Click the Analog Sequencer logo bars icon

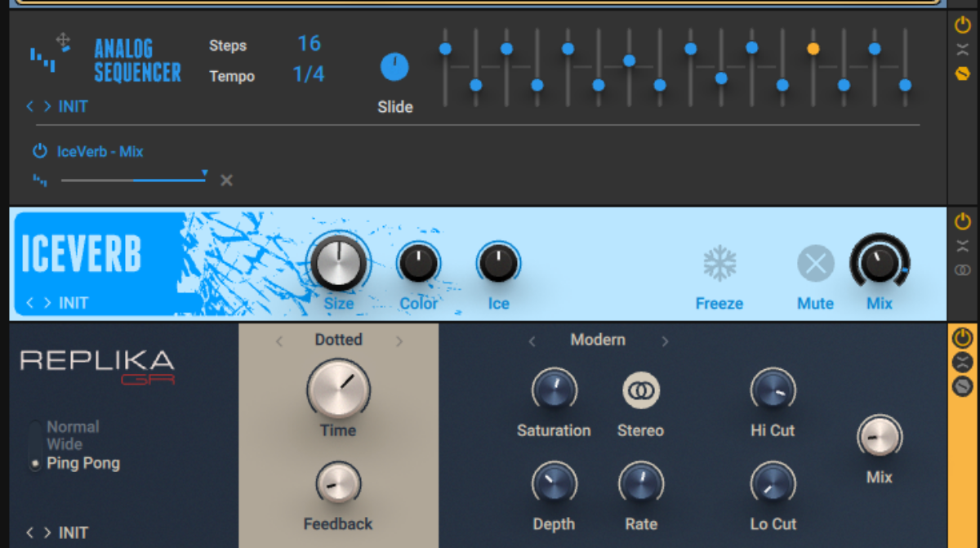click(x=42, y=59)
